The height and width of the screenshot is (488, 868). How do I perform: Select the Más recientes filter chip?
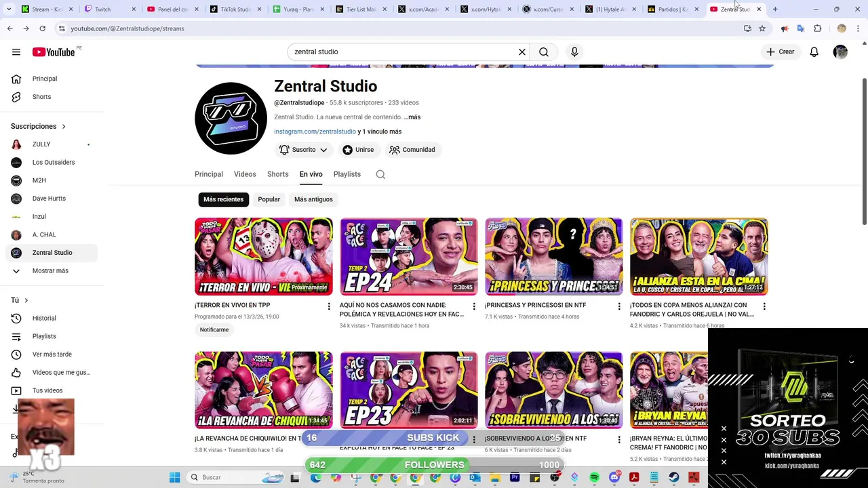click(x=223, y=199)
